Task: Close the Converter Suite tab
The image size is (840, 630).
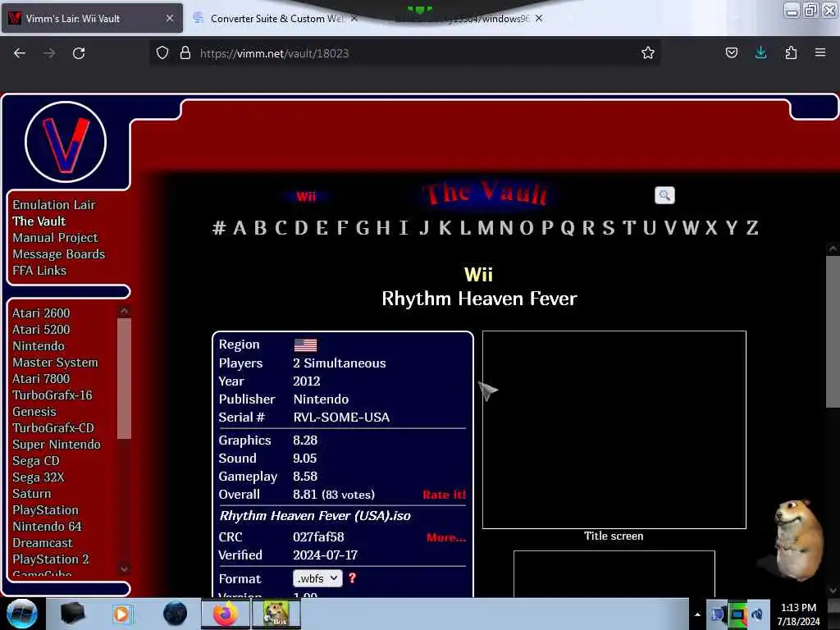Action: pyautogui.click(x=354, y=18)
